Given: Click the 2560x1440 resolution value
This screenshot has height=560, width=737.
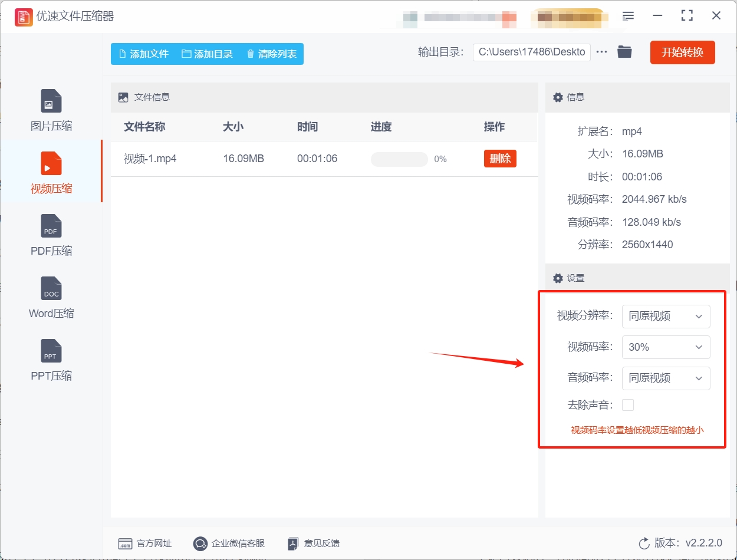Looking at the screenshot, I should click(647, 245).
